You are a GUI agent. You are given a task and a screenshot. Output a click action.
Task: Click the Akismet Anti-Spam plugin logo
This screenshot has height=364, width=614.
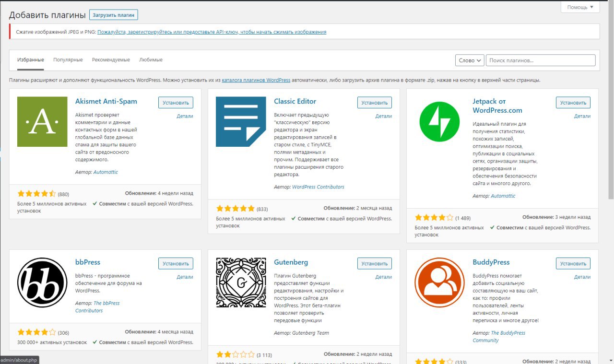pos(42,122)
